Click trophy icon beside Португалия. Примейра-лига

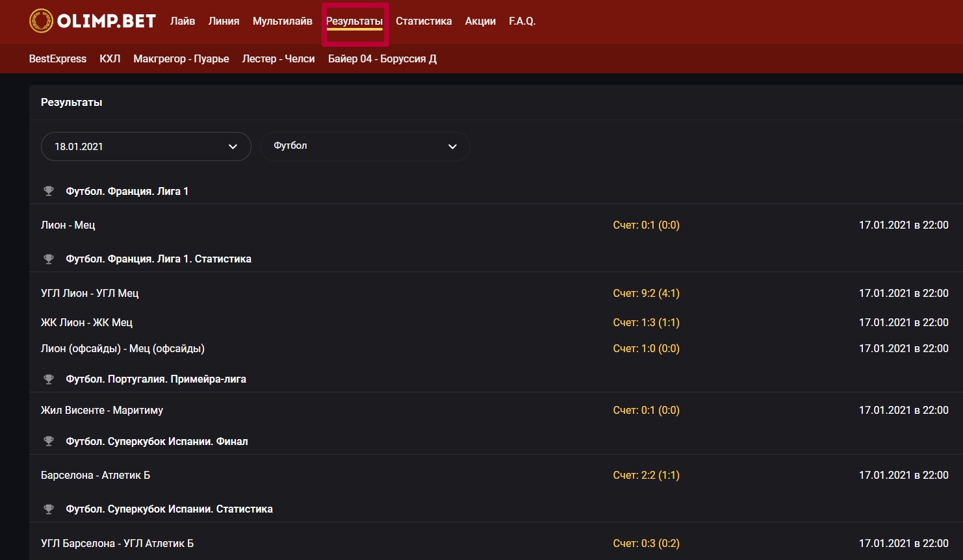(x=49, y=379)
